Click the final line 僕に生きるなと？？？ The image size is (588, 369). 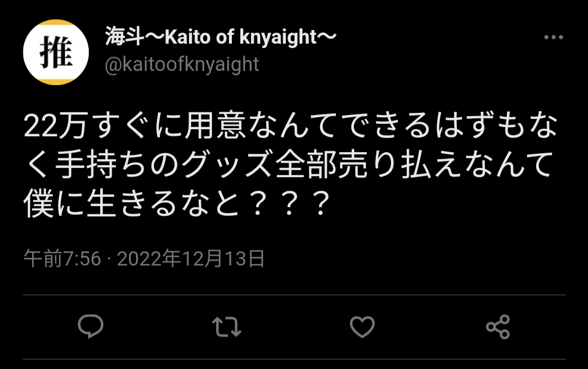(x=176, y=203)
